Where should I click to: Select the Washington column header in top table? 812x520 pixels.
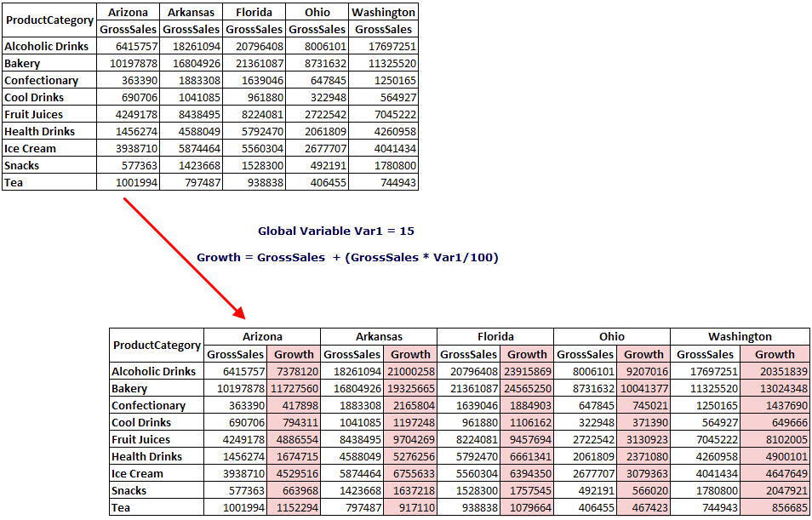tap(383, 13)
